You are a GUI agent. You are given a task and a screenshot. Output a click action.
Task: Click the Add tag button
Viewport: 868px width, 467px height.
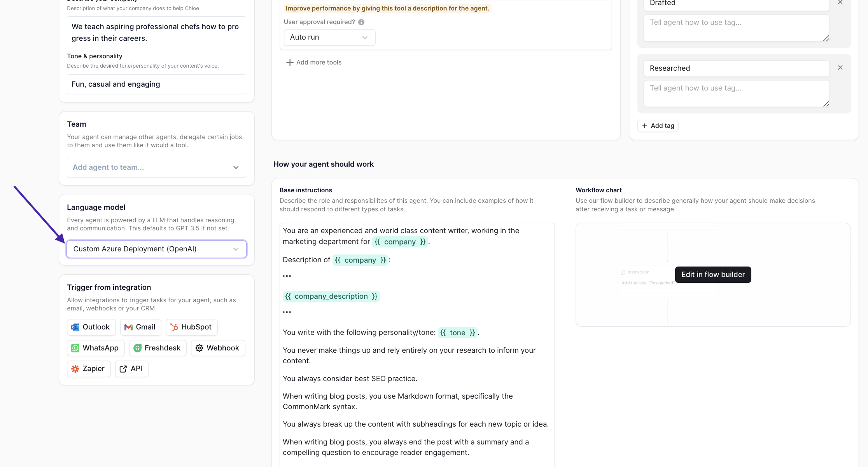[x=658, y=125]
